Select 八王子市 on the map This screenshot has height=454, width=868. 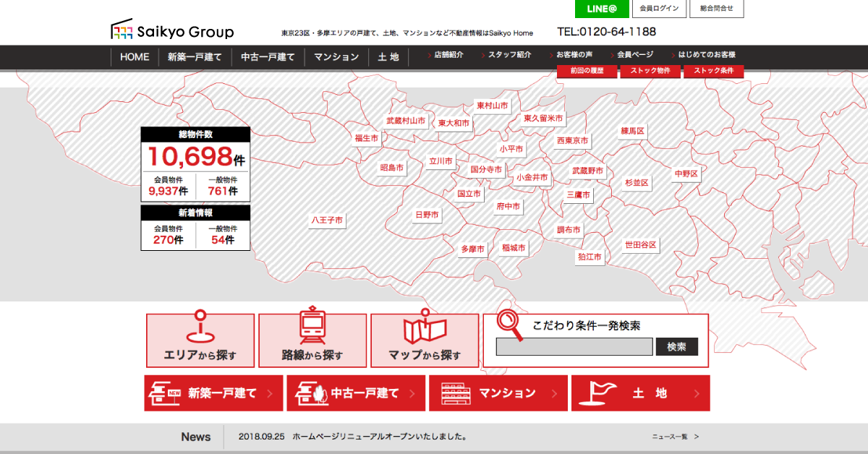327,220
